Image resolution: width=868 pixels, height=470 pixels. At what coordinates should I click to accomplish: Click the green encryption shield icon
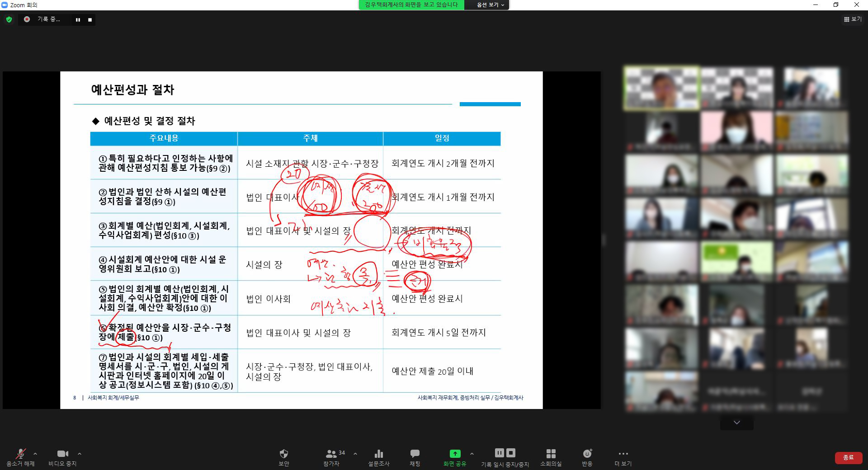click(9, 19)
